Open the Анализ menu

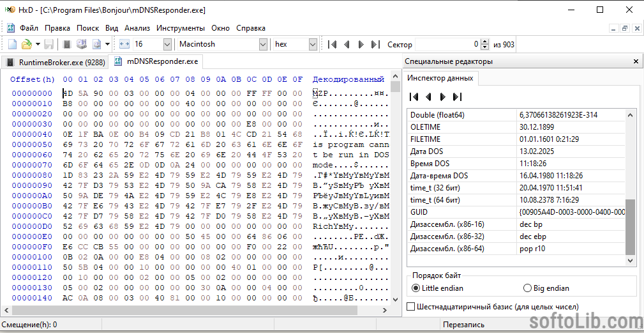[x=137, y=28]
